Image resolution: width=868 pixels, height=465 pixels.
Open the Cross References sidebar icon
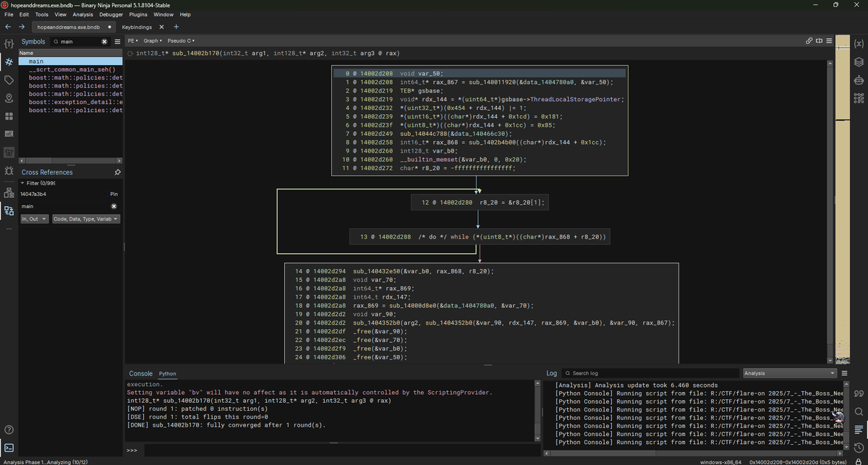(9, 210)
